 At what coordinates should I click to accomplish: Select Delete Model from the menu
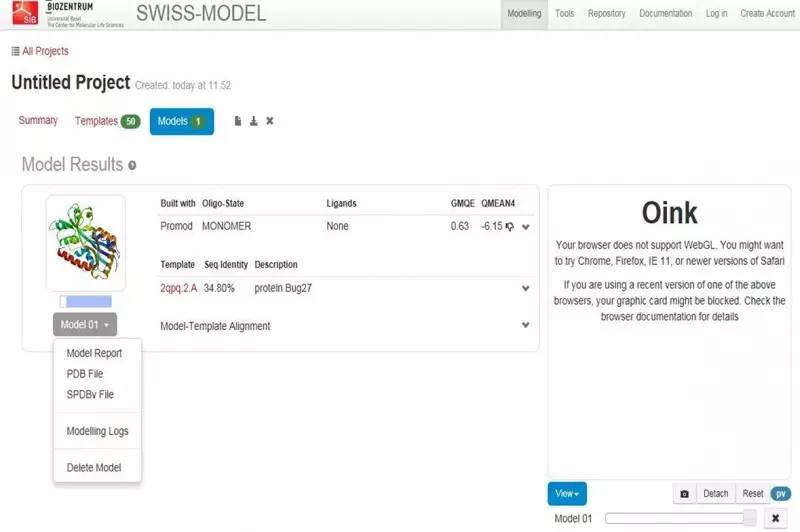94,467
